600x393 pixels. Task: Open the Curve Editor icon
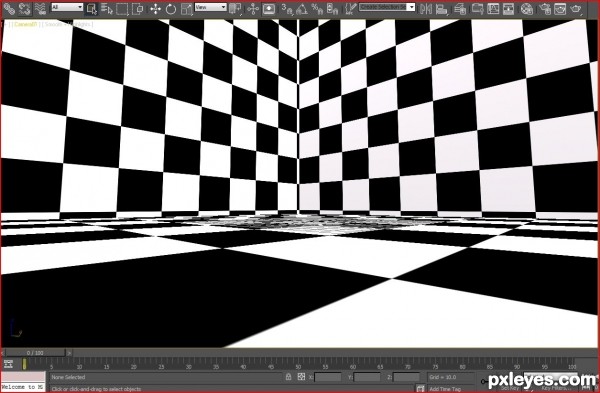493,8
